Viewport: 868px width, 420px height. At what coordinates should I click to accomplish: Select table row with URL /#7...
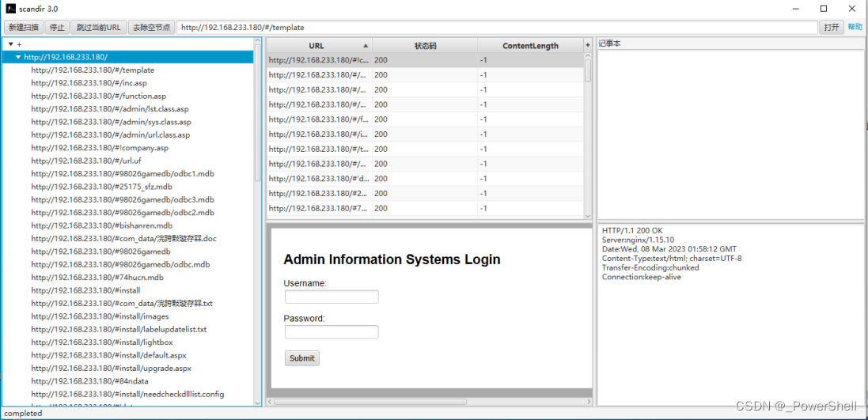click(425, 208)
